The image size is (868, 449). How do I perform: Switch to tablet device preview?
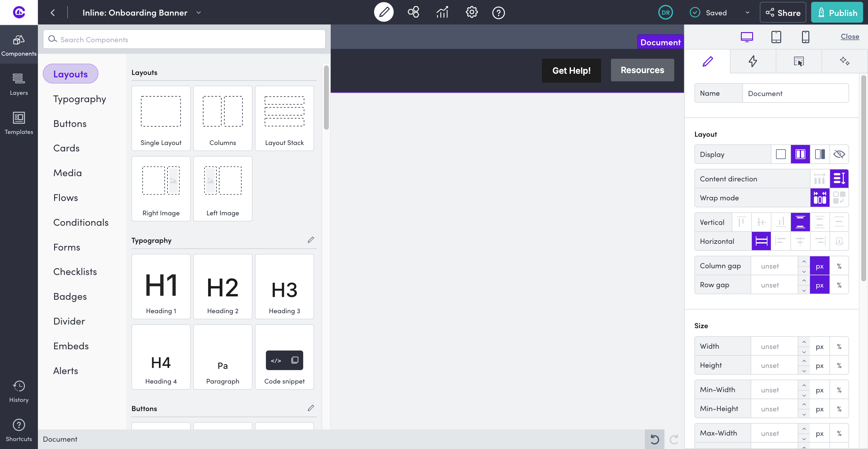pos(776,36)
